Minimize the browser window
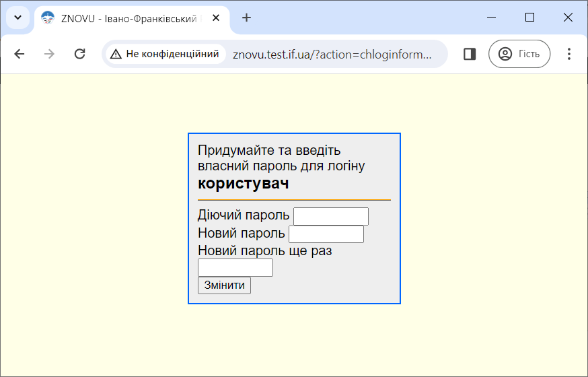The width and height of the screenshot is (588, 377). (x=491, y=18)
